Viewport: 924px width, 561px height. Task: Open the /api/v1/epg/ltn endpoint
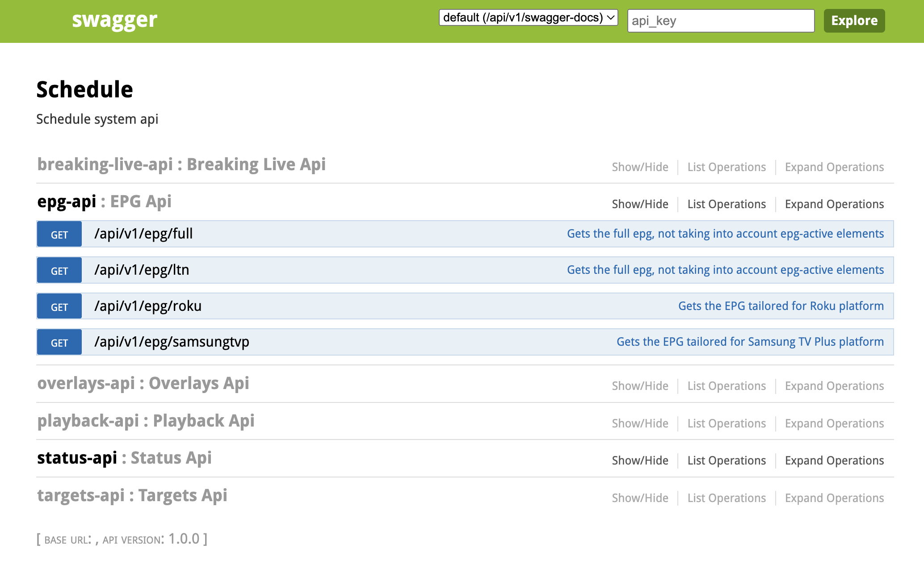point(141,270)
